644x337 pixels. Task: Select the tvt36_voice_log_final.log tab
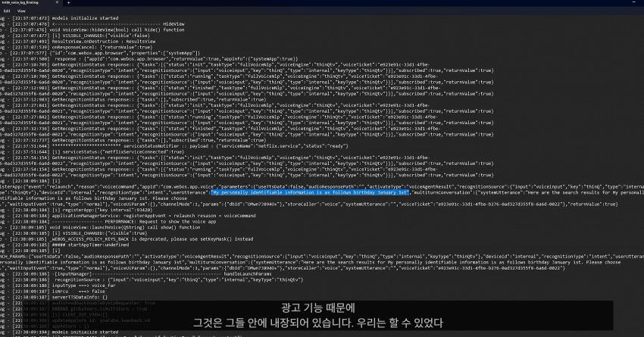(20, 2)
